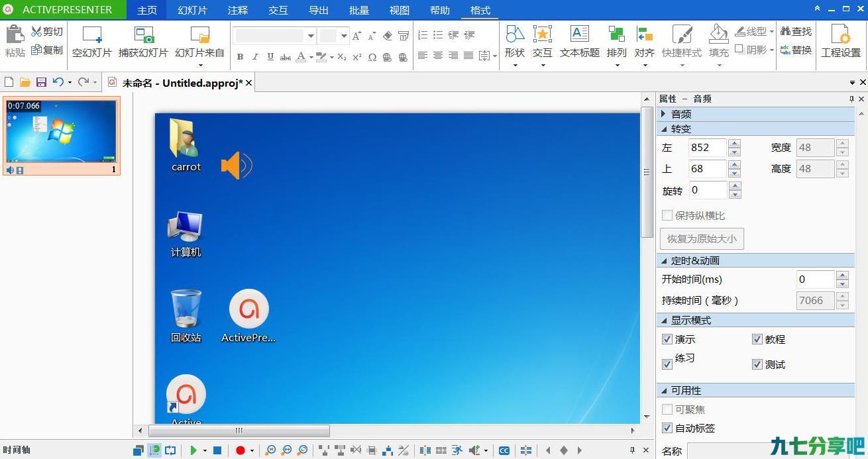
Task: Save the project with floppy icon
Action: [41, 82]
